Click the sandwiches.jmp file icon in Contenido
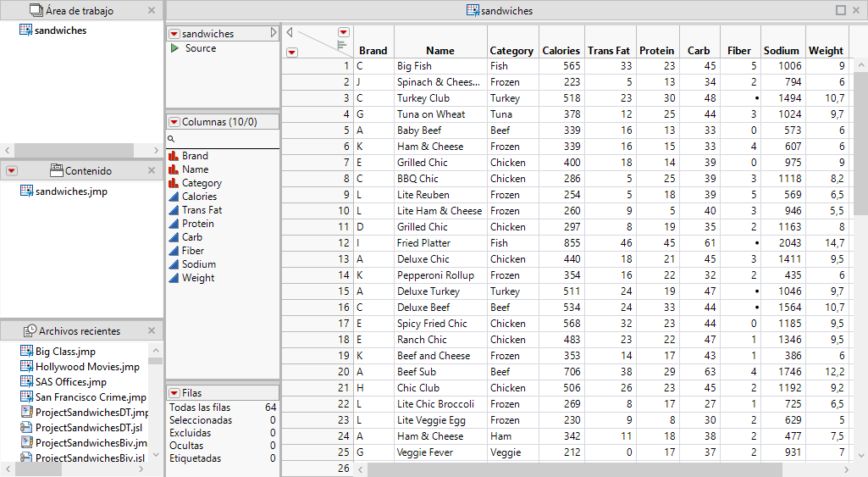This screenshot has height=477, width=868. 26,191
